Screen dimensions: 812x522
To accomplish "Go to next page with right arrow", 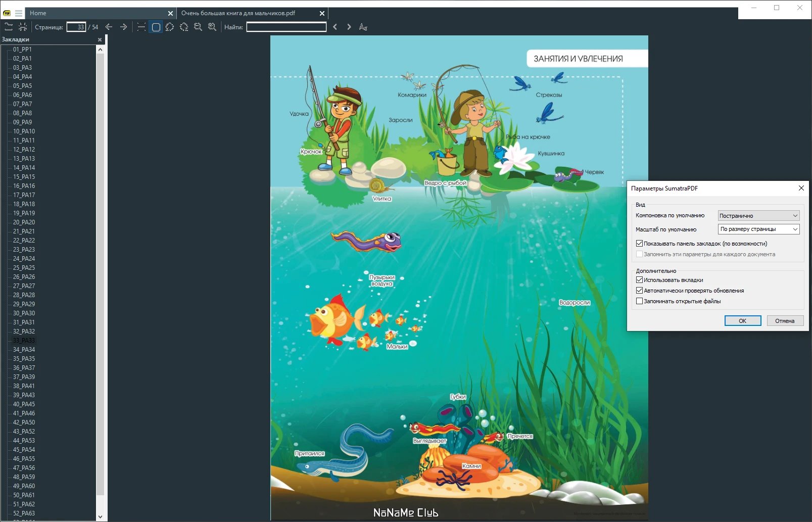I will [x=123, y=27].
